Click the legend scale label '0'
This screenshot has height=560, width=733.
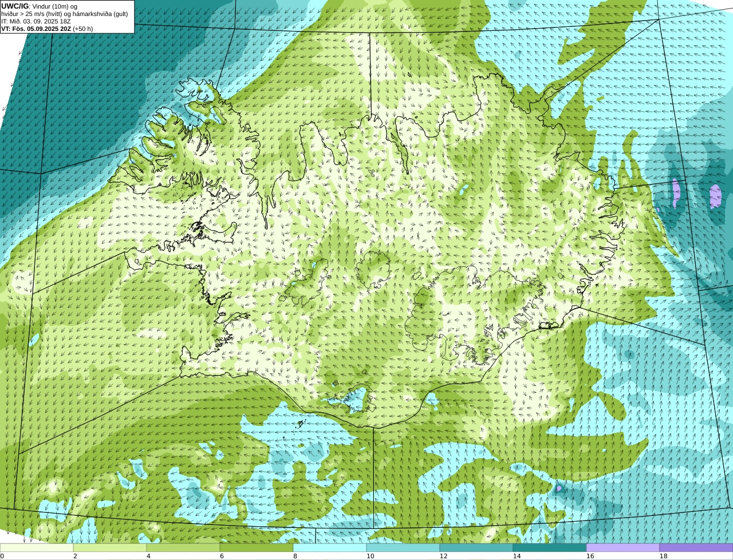pos(2,556)
